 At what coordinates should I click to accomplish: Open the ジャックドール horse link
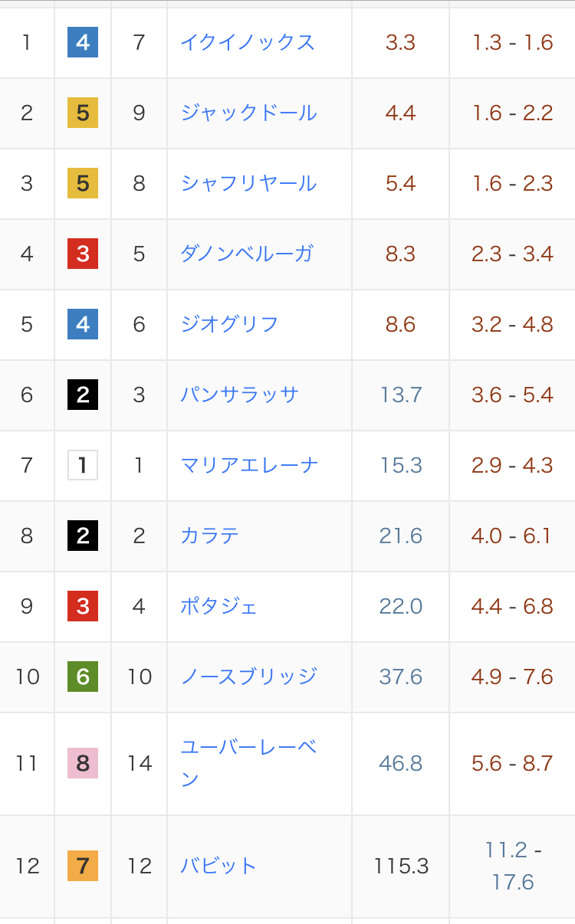(248, 113)
